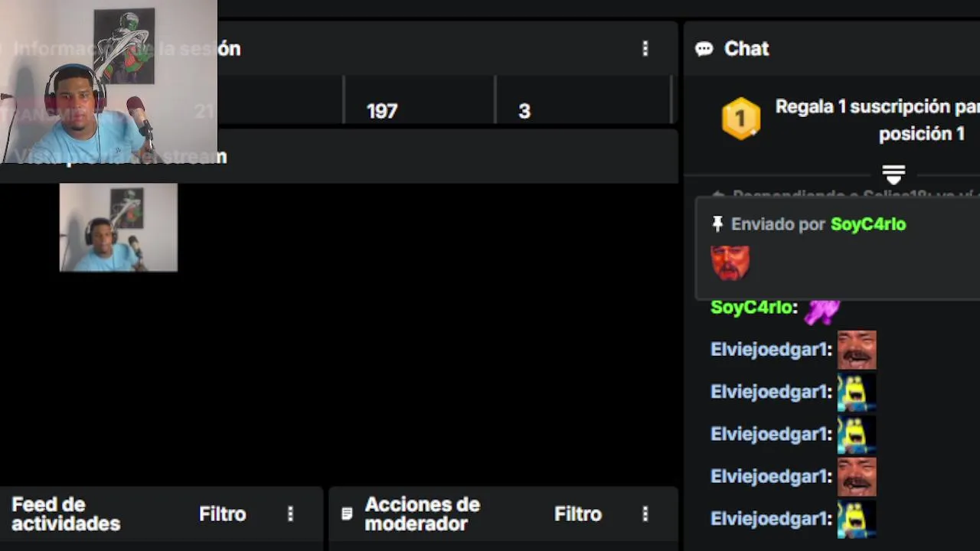Click Regala 1 suscripción banner text
The width and height of the screenshot is (980, 551).
click(877, 120)
